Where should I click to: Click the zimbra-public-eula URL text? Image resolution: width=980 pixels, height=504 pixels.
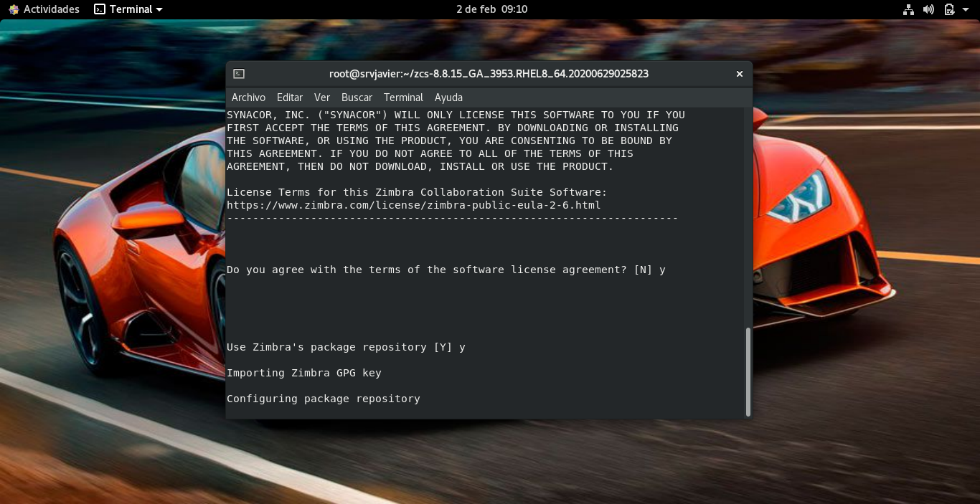point(413,205)
